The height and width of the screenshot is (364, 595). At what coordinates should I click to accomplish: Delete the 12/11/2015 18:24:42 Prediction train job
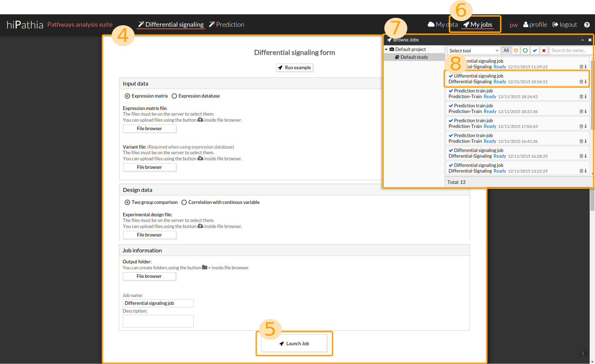click(x=581, y=97)
